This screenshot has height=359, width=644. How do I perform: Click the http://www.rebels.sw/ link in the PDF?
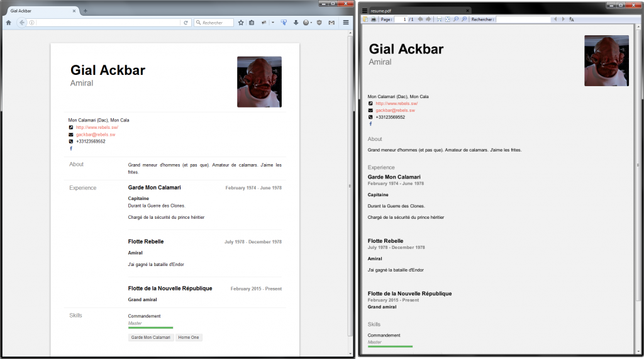[397, 104]
